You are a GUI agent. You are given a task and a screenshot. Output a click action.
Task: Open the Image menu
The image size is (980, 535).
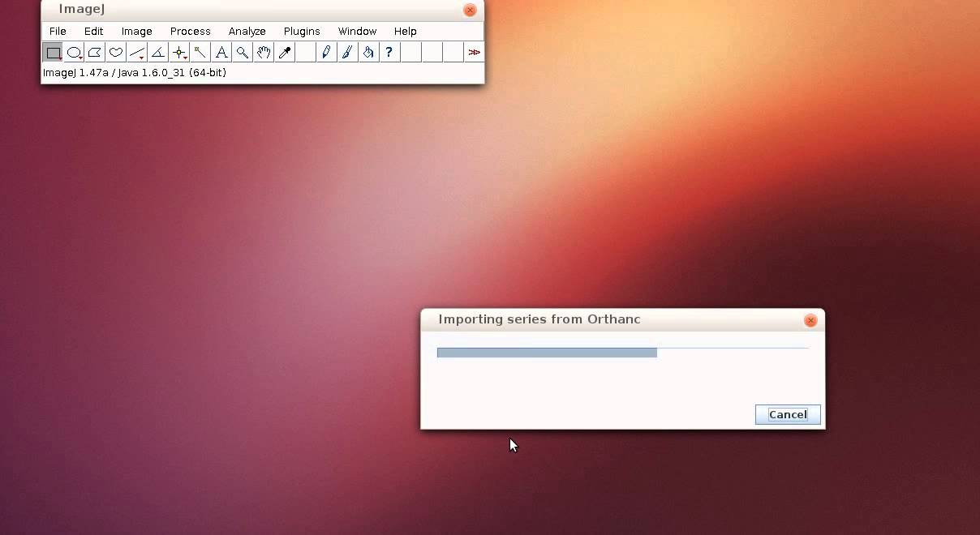point(137,31)
